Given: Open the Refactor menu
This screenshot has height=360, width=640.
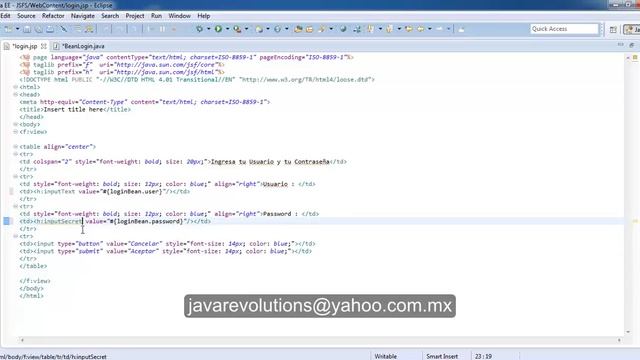Looking at the screenshot, I should [53, 16].
